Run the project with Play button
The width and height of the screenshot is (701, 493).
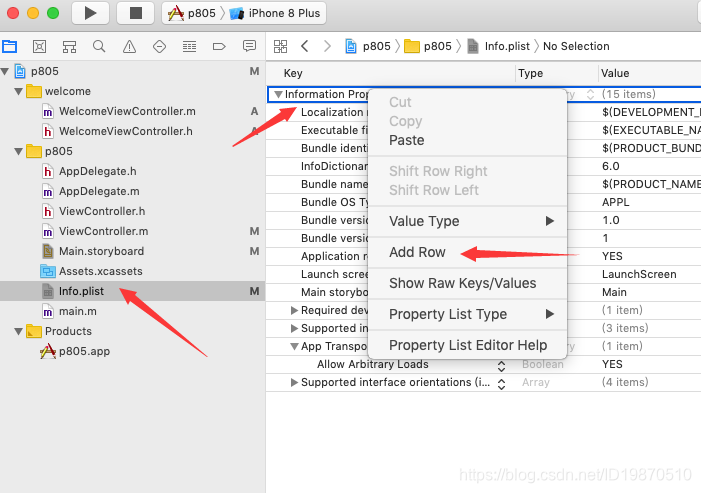[x=90, y=13]
